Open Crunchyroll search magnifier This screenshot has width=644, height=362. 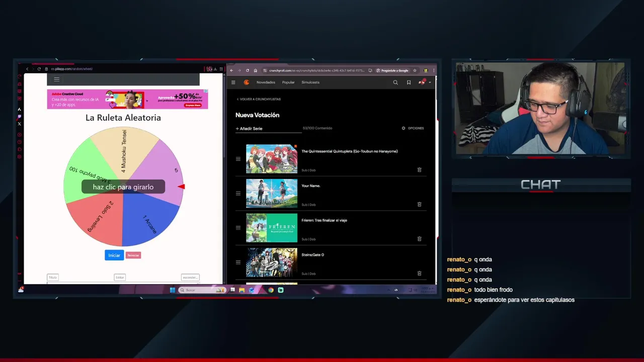click(395, 82)
